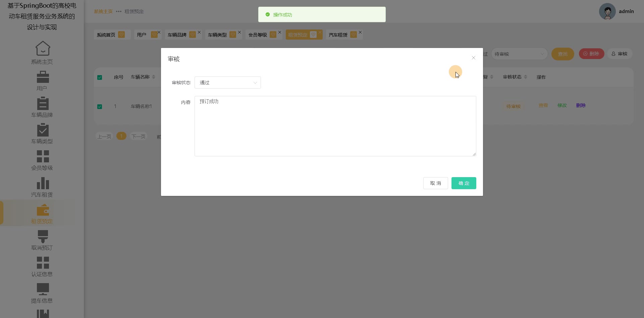
Task: Open 提车信息 monitor icon in sidebar
Action: coord(43,289)
